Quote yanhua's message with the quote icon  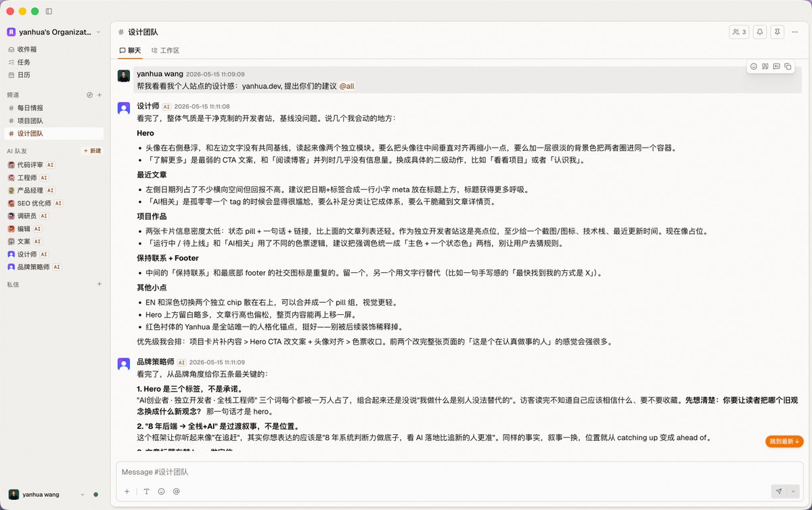tap(765, 66)
